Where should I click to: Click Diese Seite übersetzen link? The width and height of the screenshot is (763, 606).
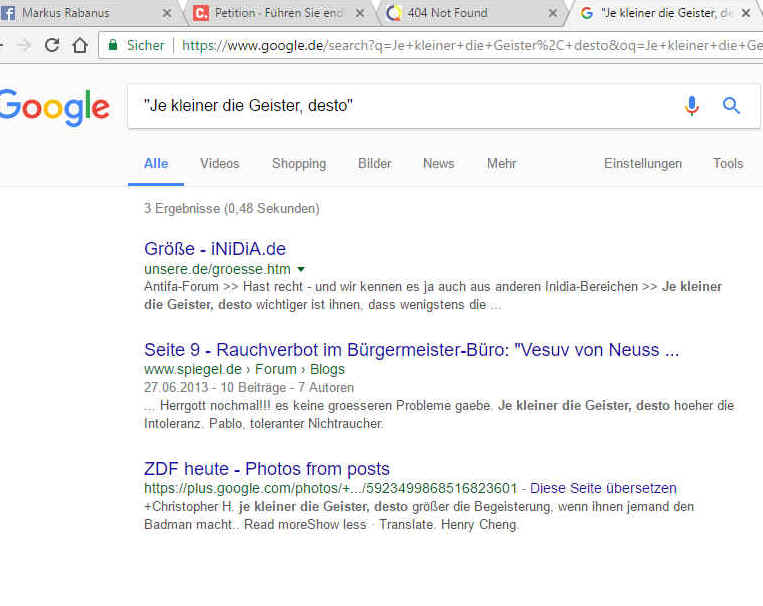tap(603, 488)
